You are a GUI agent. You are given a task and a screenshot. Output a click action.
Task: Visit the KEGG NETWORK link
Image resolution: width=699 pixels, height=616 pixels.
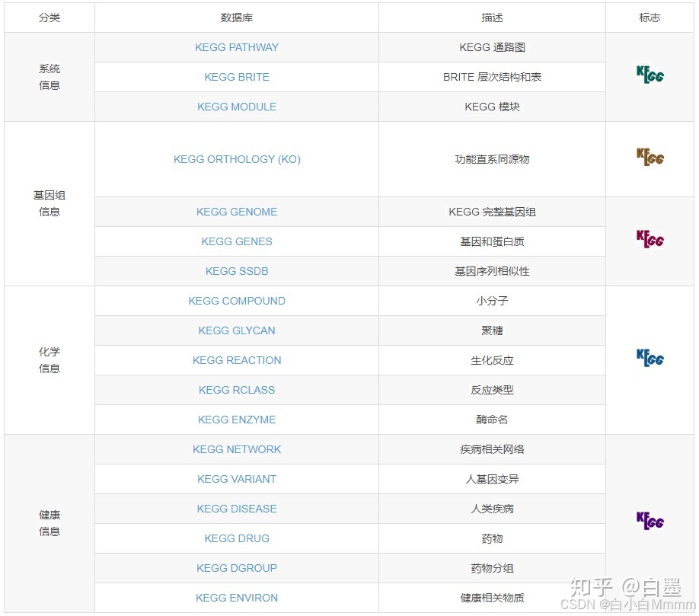point(237,449)
